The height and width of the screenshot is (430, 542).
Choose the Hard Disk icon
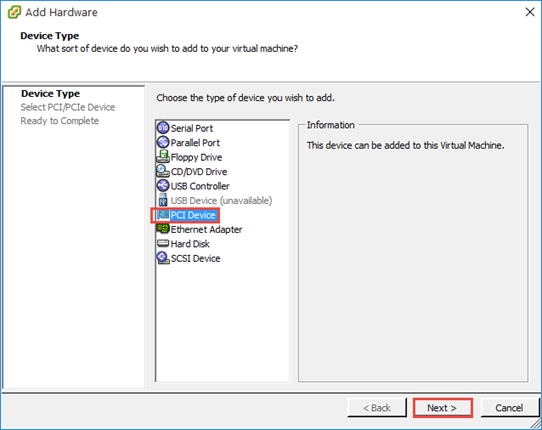[163, 243]
